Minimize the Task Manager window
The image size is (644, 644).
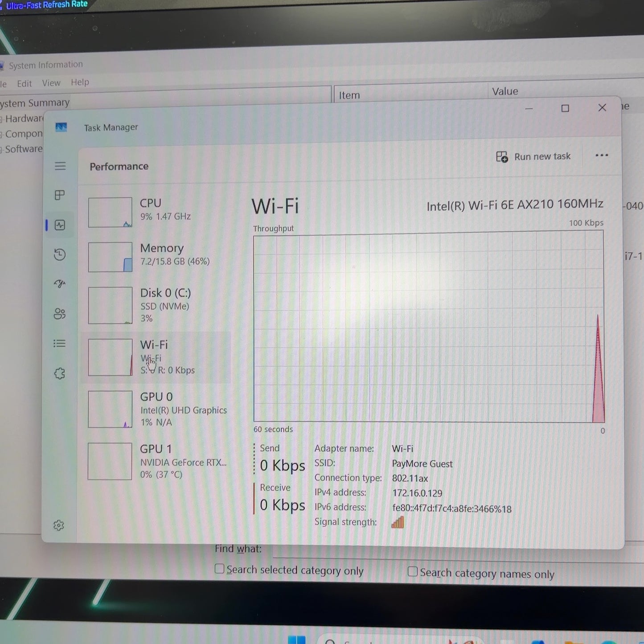pyautogui.click(x=529, y=108)
